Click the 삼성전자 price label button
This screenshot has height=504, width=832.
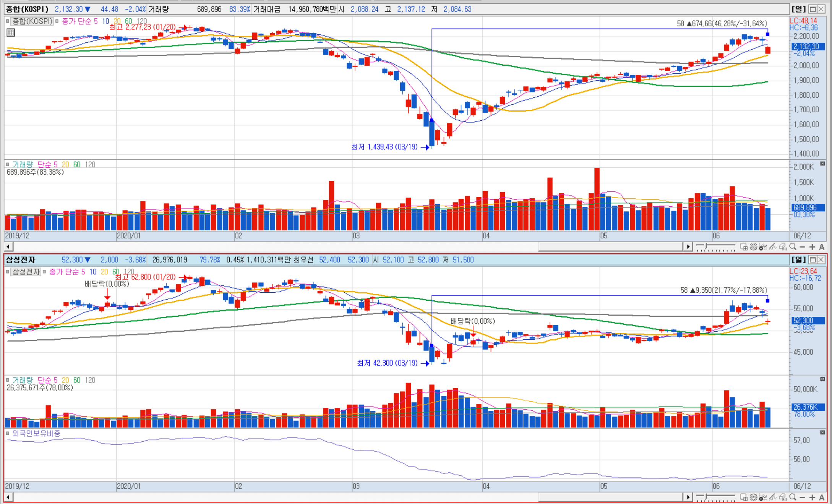(x=26, y=272)
